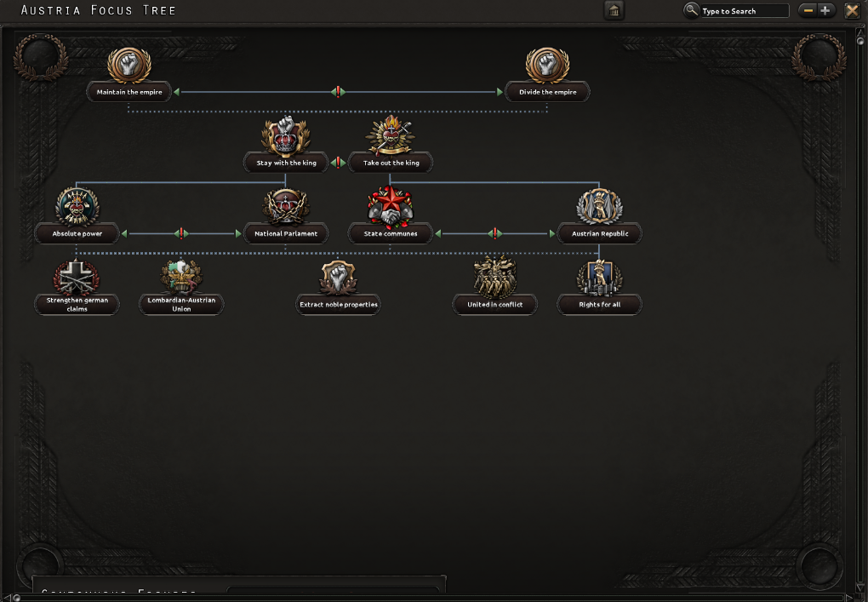Select the National Parlament focus icon
This screenshot has height=602, width=868.
click(x=286, y=207)
